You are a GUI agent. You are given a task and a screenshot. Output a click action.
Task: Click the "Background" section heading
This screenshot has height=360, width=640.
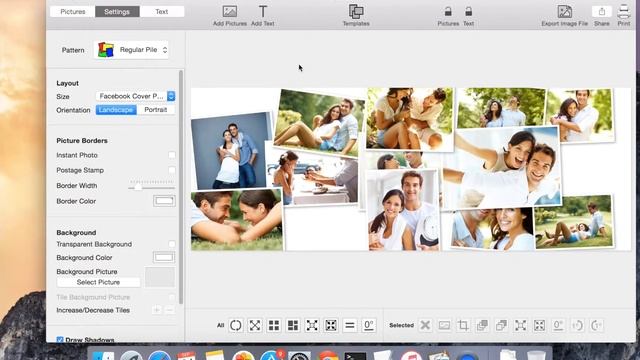point(76,232)
